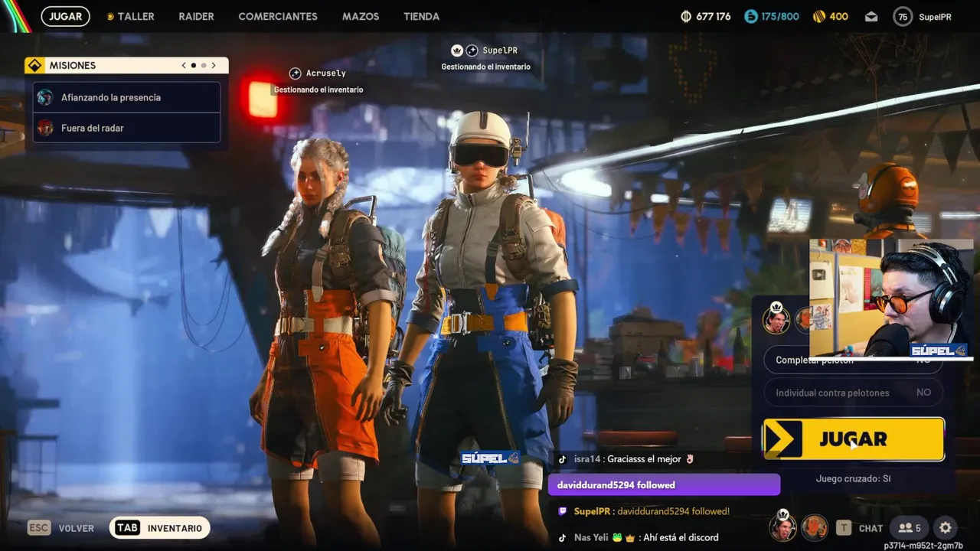Click the level 75 badge
980x551 pixels.
(x=903, y=16)
